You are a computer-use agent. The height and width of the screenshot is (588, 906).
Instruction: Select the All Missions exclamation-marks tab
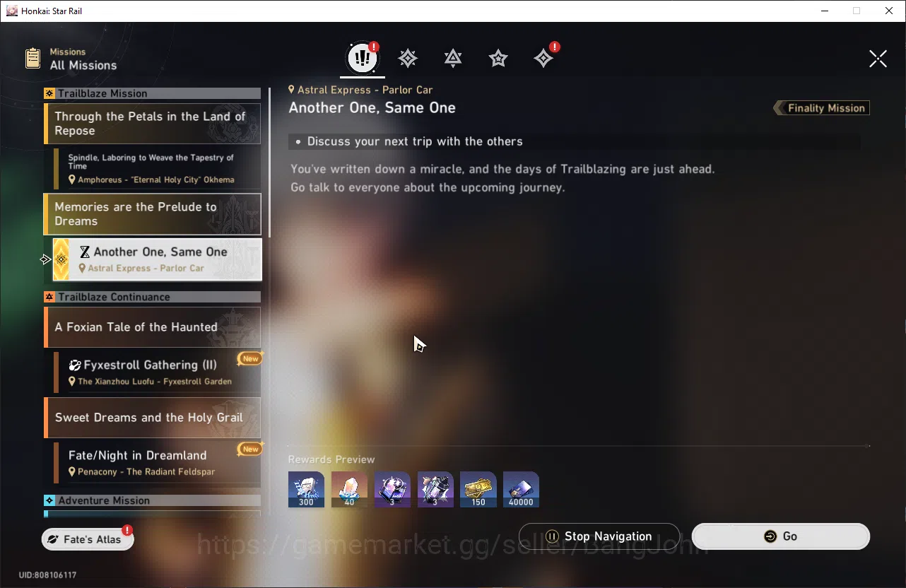363,58
